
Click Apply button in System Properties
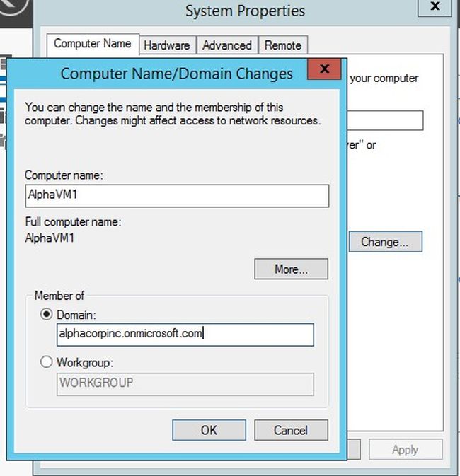406,449
